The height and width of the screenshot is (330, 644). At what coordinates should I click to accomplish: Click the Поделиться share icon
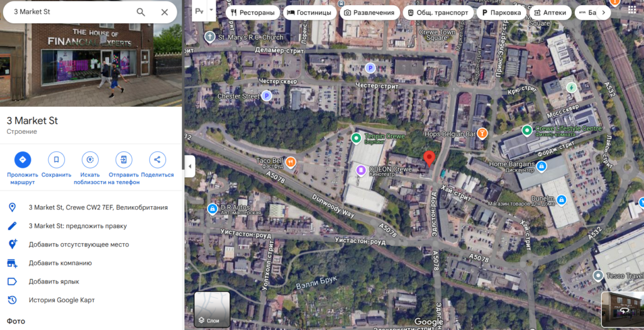157,160
